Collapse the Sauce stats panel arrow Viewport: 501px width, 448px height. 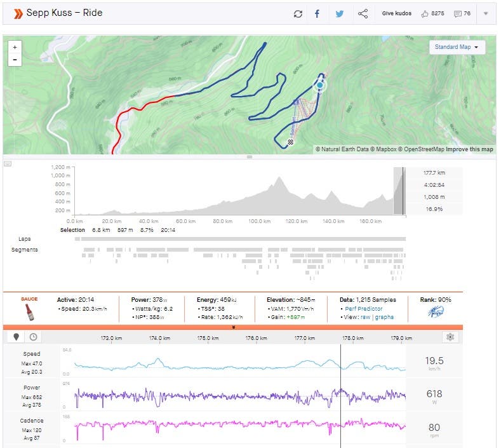[x=233, y=327]
